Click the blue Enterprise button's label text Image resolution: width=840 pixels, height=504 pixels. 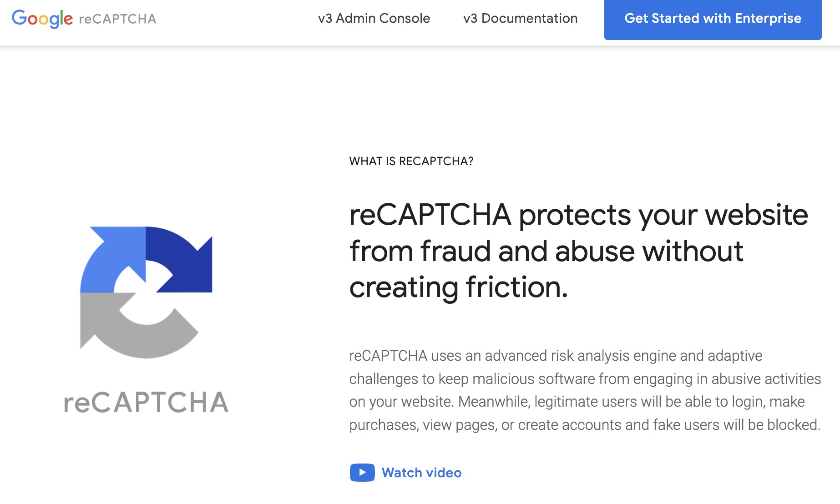point(713,19)
